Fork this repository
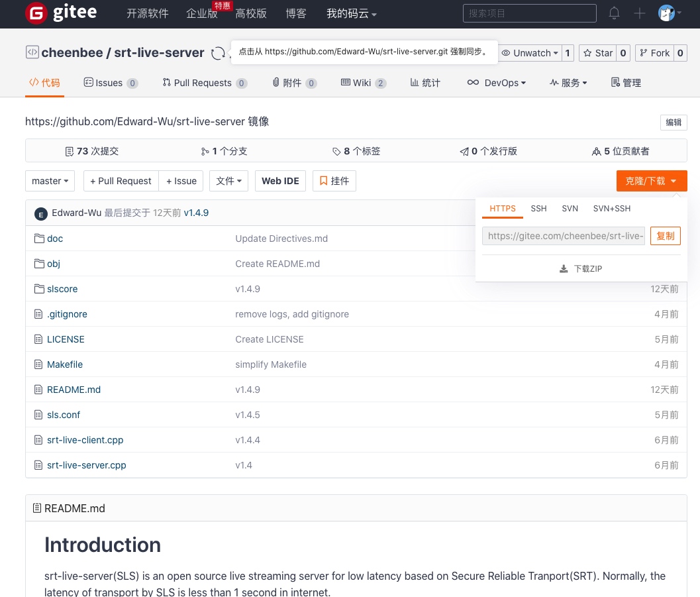 pyautogui.click(x=654, y=53)
